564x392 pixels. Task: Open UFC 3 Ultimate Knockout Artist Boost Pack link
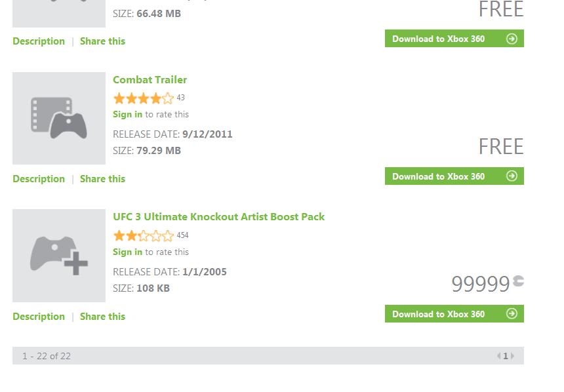click(218, 216)
